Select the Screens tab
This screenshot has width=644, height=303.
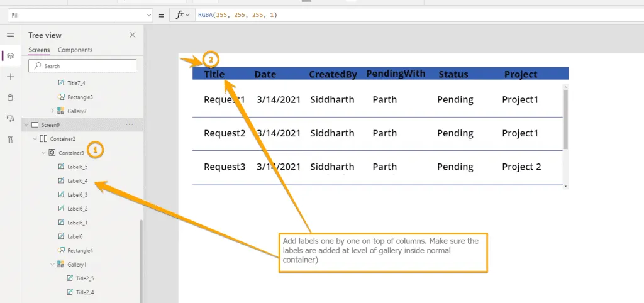39,50
